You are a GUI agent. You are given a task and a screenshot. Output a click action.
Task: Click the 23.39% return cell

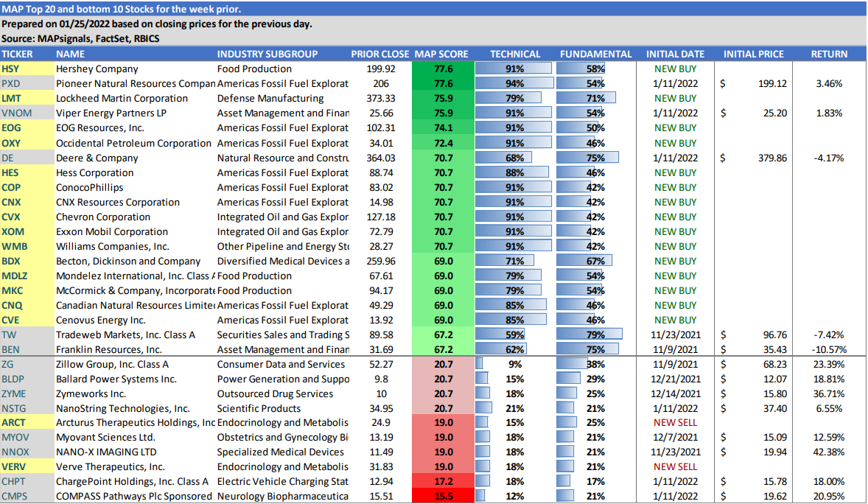click(828, 365)
